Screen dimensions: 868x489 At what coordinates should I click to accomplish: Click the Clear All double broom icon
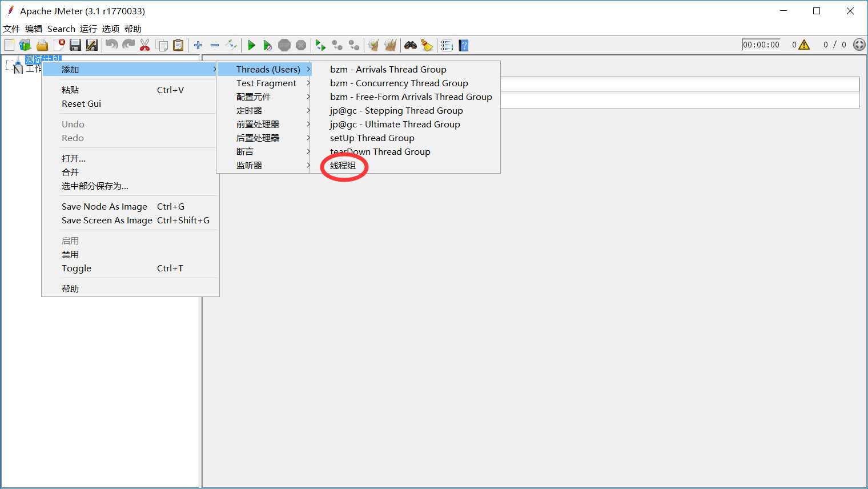click(x=391, y=45)
